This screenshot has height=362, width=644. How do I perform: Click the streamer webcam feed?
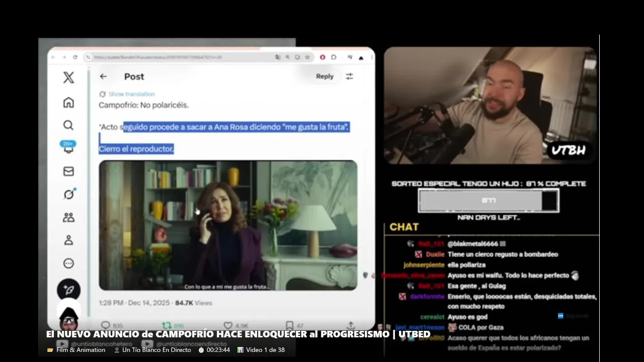pos(490,106)
